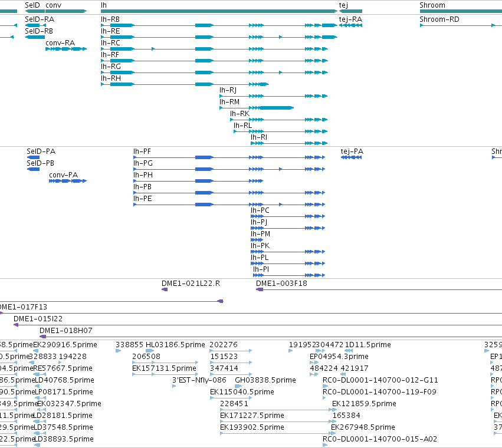Select the EP04954.3prime EST label
Viewport: 502px width, 448px height.
(x=339, y=357)
